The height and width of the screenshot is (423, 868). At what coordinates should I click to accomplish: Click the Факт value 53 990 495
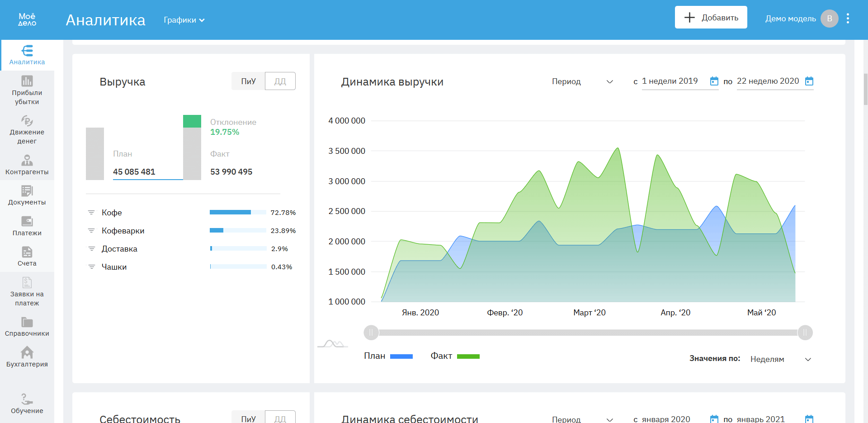[231, 172]
